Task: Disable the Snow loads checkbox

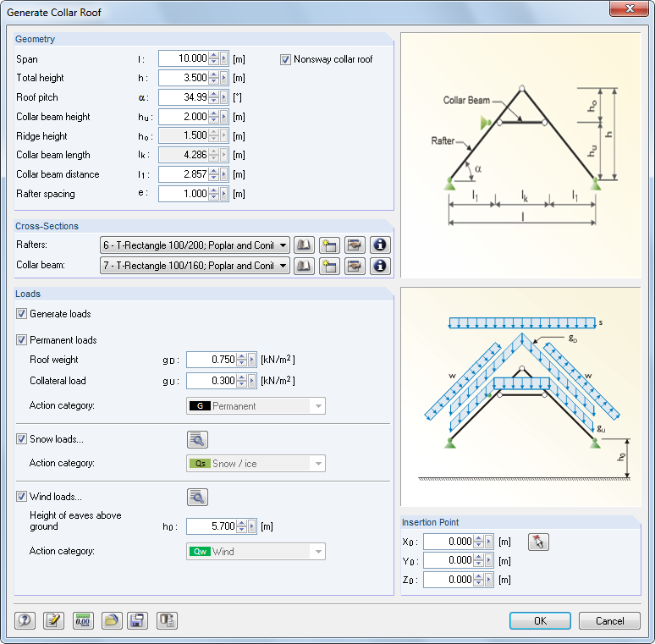Action: click(x=21, y=439)
